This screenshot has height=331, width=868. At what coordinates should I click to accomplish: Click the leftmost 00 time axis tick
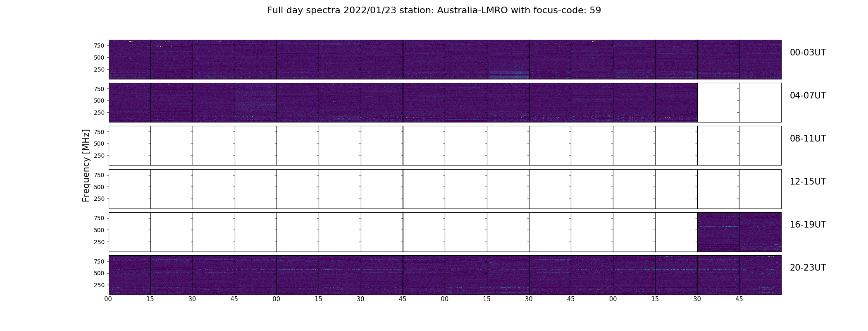(x=108, y=299)
